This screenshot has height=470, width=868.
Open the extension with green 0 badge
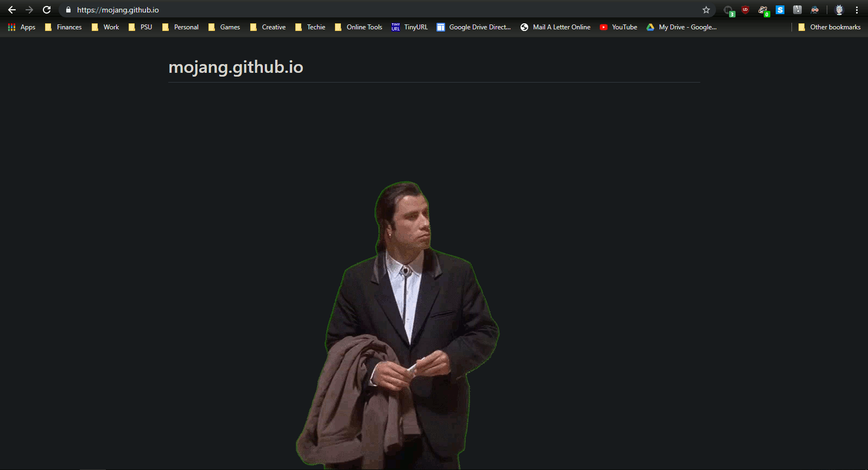(x=763, y=10)
